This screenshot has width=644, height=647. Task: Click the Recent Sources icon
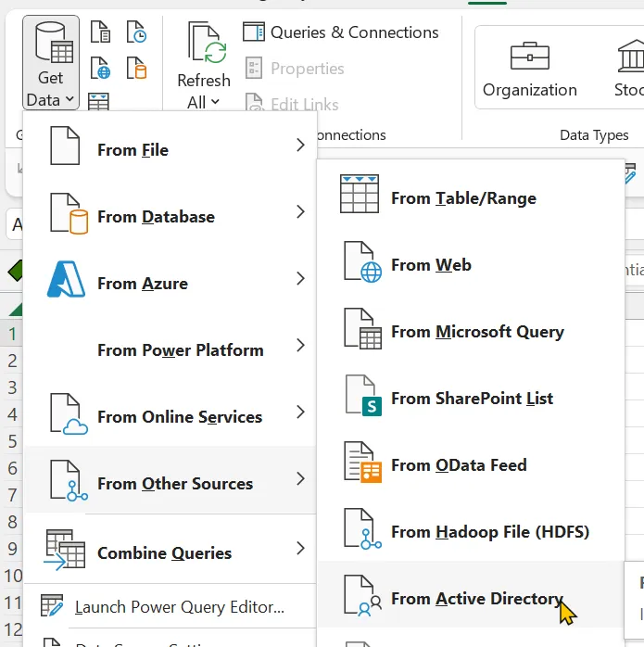pos(136,32)
